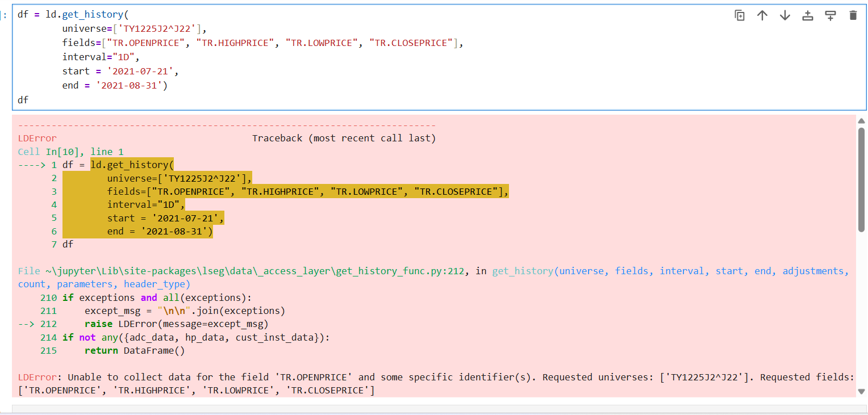Click the empty cell below the output
Viewport: 868px width, 415px height.
click(439, 409)
